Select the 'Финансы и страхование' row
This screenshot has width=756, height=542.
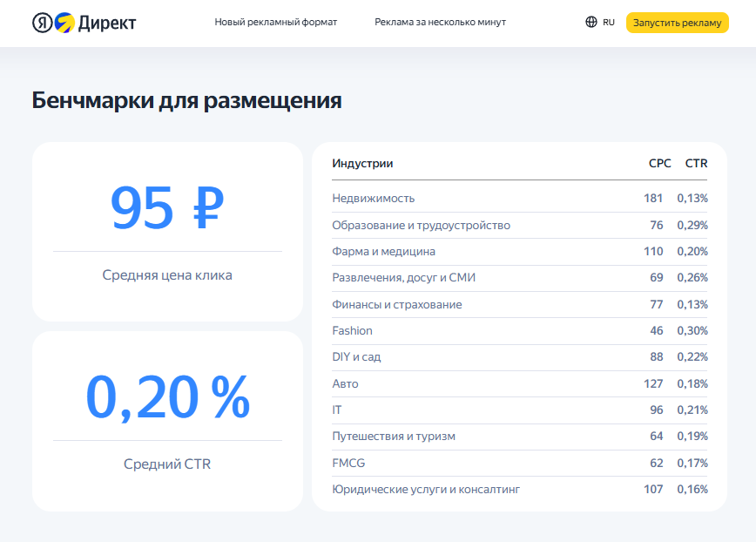(396, 305)
